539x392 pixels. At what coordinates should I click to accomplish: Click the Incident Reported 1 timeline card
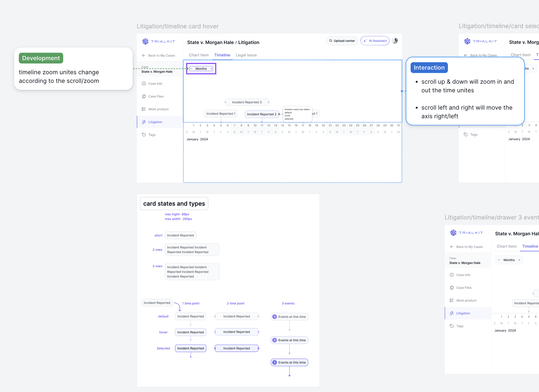click(x=221, y=114)
